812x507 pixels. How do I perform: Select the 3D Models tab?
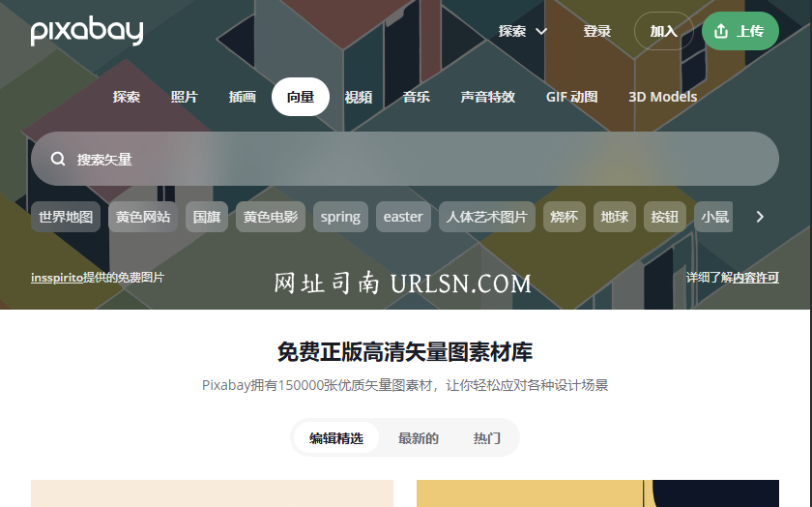(662, 97)
